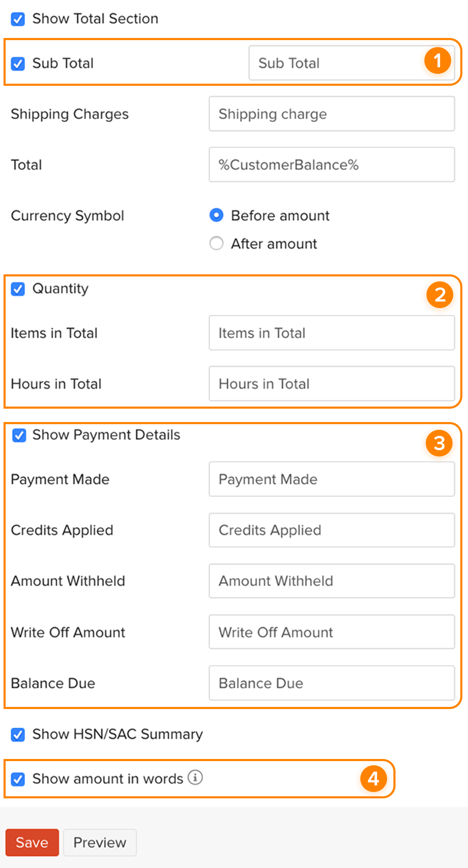Click the Balance Due text field

coord(331,683)
